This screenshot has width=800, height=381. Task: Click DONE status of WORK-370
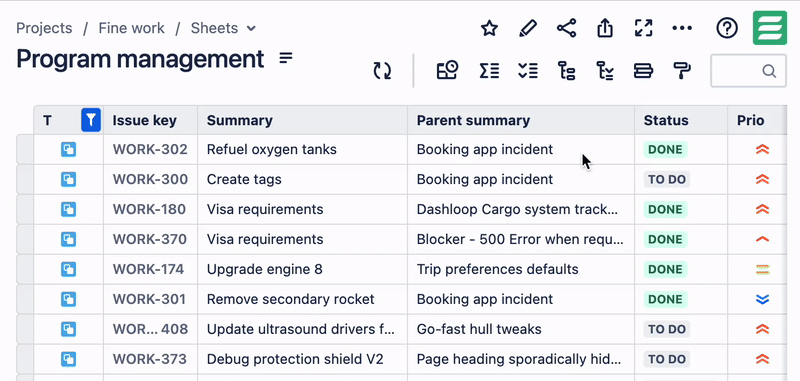pos(665,239)
